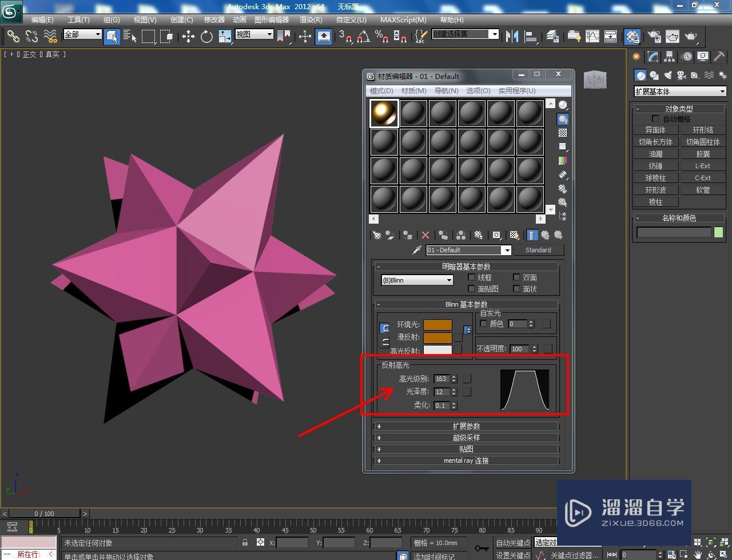Viewport: 732px width, 560px height.
Task: Open the 工具(T) menu
Action: pyautogui.click(x=78, y=19)
